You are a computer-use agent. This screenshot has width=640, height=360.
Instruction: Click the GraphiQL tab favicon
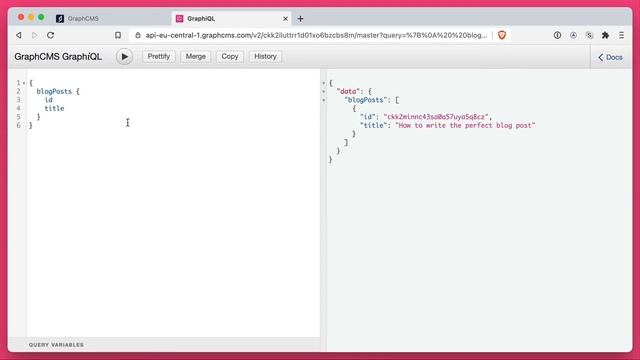[179, 18]
